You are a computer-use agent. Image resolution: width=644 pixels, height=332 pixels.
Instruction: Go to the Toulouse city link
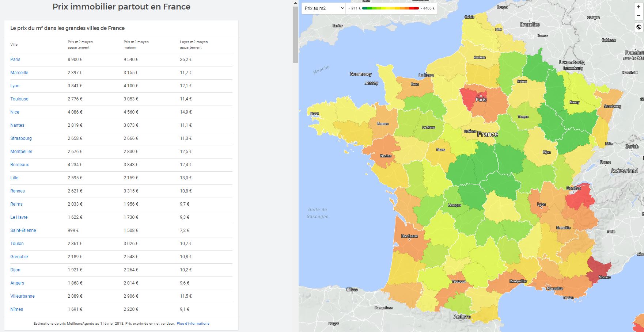[19, 99]
